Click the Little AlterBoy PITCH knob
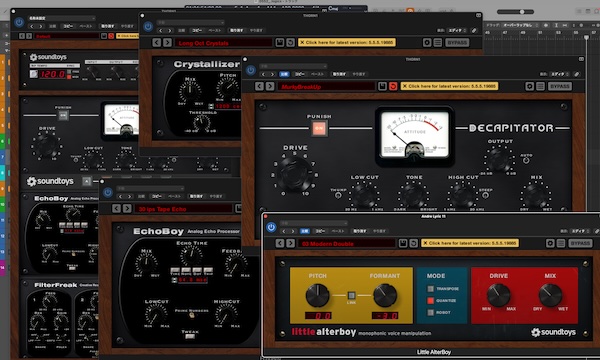 (x=317, y=295)
